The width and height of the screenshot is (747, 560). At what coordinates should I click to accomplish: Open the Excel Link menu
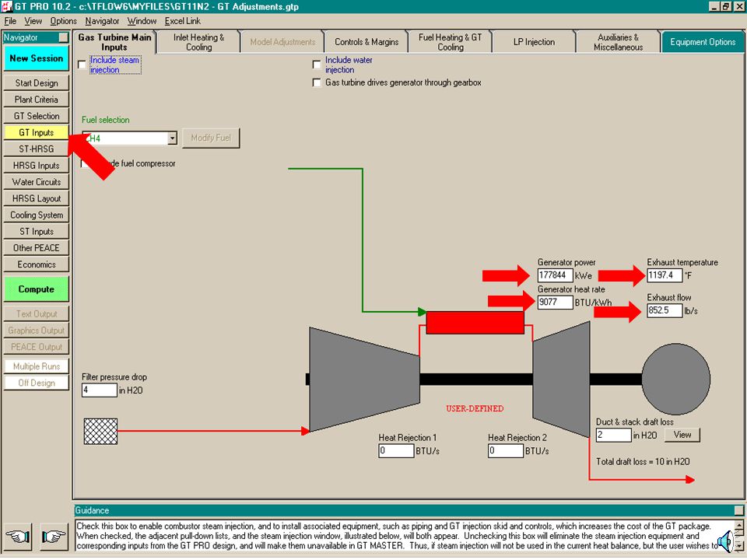click(x=182, y=21)
